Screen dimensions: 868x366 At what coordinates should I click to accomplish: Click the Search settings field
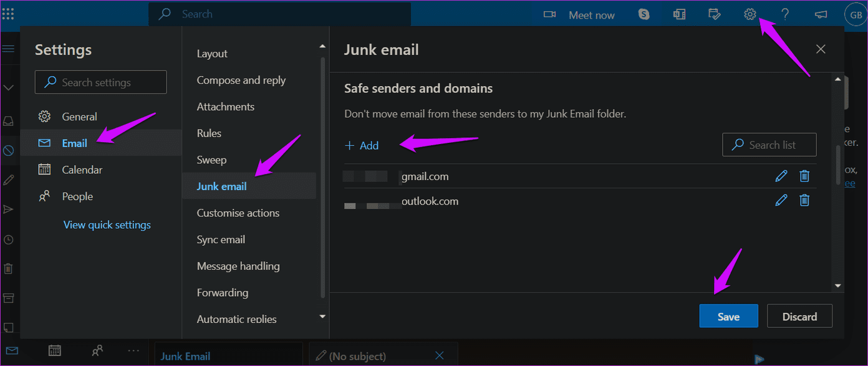click(101, 82)
